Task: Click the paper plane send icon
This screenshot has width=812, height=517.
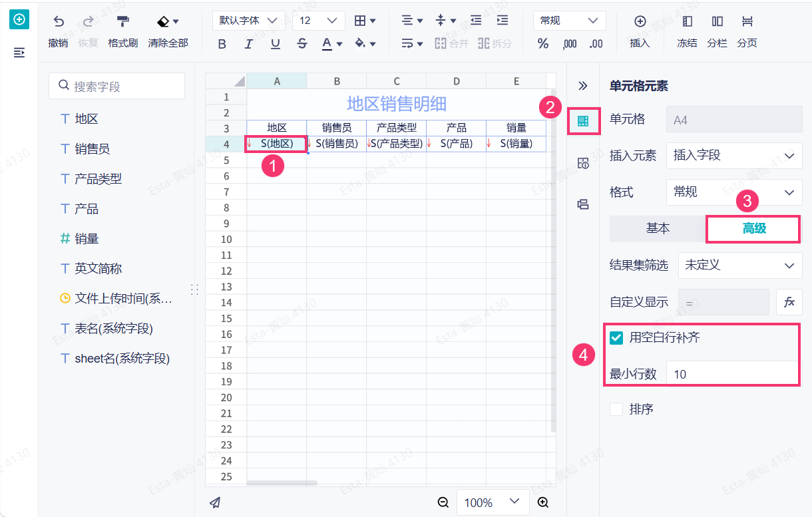Action: [x=214, y=502]
